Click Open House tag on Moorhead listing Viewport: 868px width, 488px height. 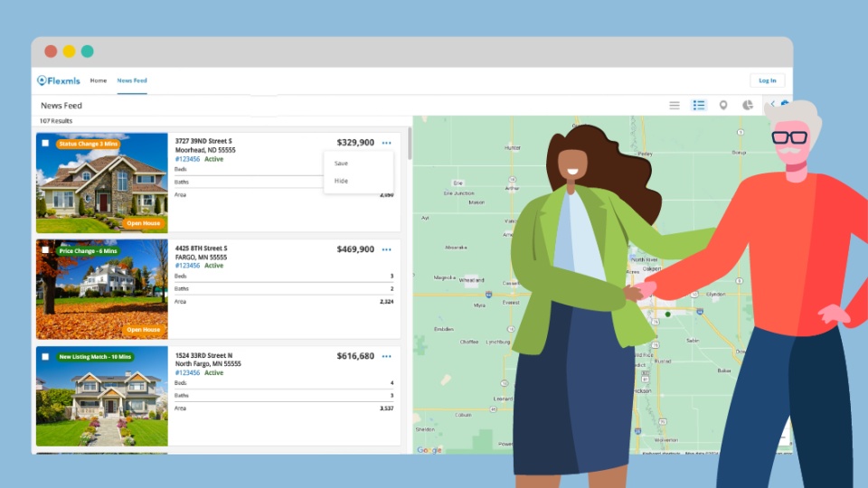tap(144, 223)
